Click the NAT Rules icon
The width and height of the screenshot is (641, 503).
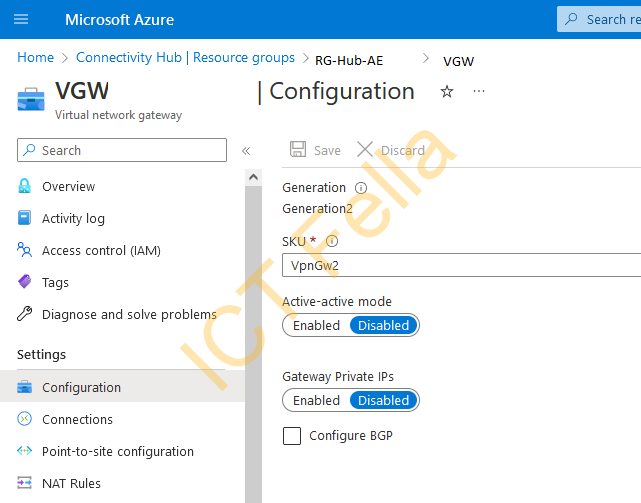pos(25,483)
